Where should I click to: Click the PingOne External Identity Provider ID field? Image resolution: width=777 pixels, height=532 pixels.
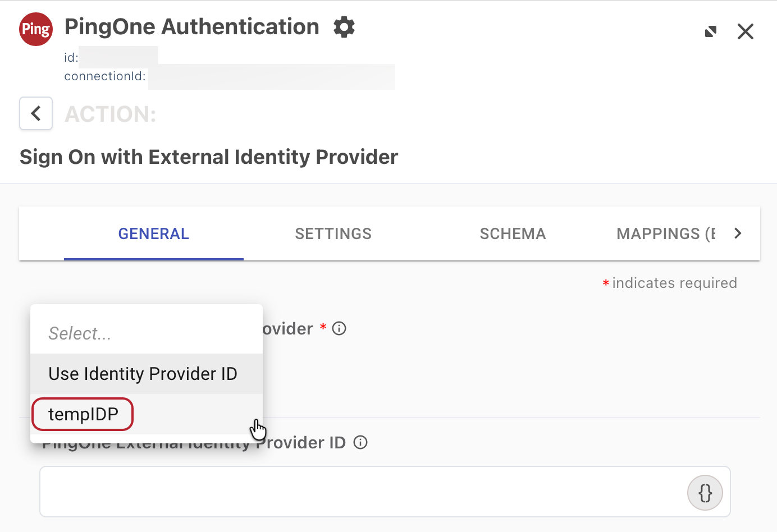point(365,492)
